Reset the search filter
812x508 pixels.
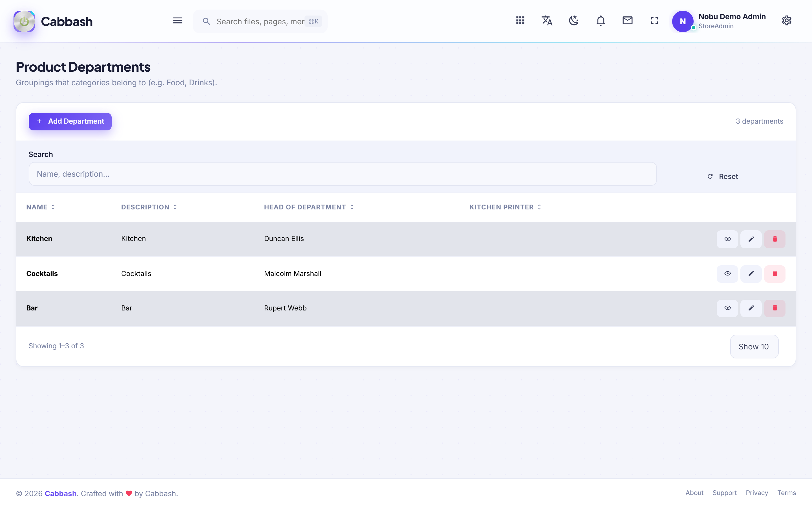723,176
